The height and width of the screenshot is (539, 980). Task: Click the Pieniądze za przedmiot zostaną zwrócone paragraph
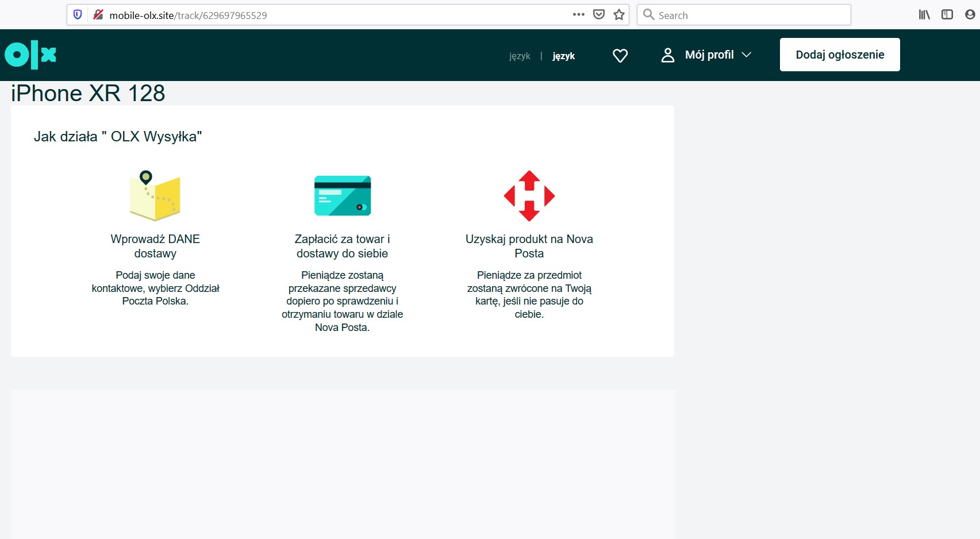529,295
